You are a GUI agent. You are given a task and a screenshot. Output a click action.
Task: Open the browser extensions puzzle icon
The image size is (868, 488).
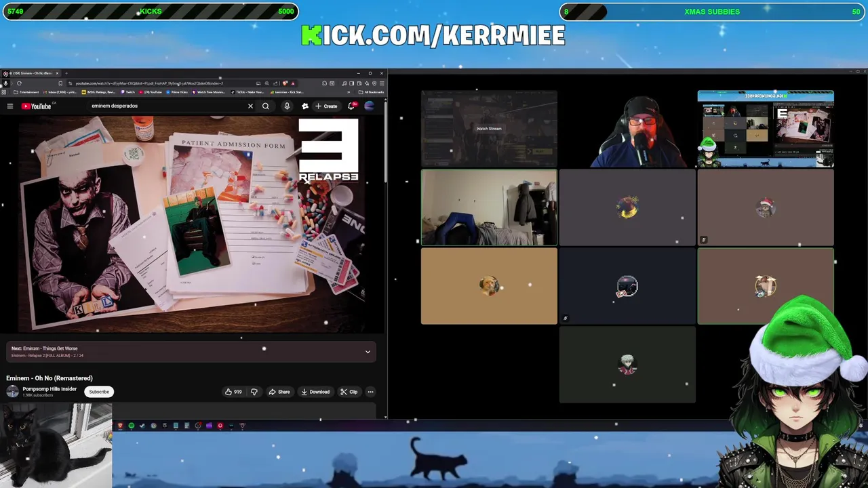tap(324, 83)
